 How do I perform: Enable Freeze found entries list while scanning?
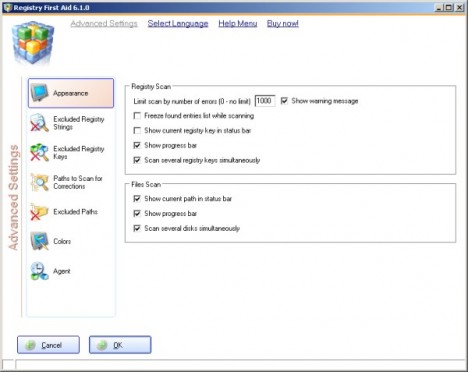pyautogui.click(x=137, y=116)
